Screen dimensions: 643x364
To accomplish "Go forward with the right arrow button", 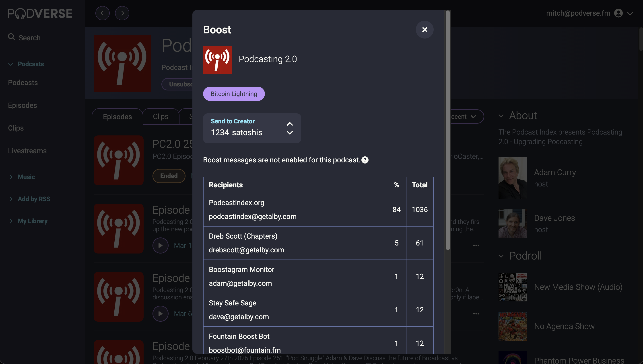I will coord(122,13).
